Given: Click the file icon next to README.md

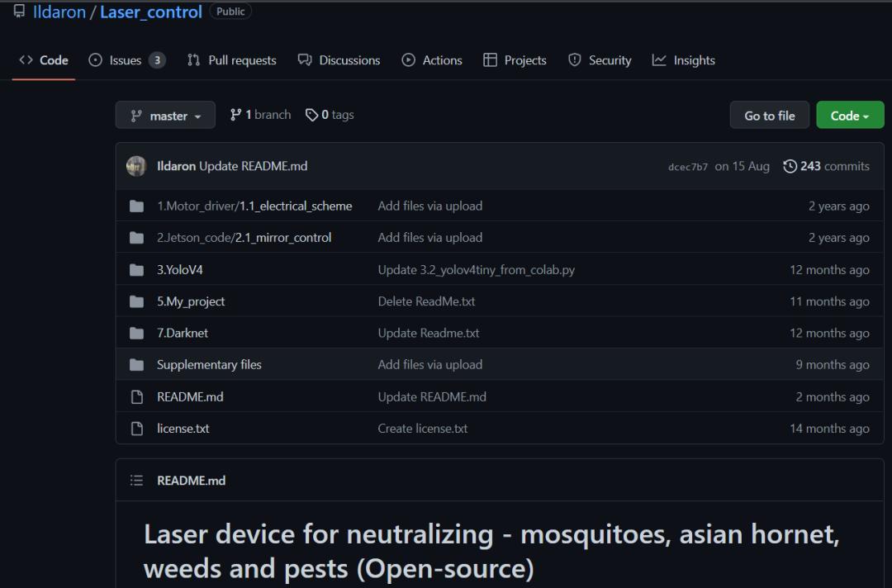Looking at the screenshot, I should [x=136, y=397].
